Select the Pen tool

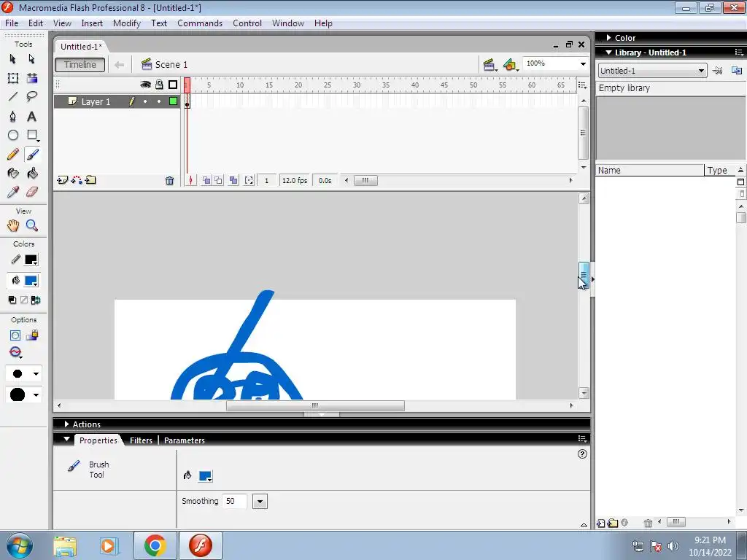(x=13, y=116)
